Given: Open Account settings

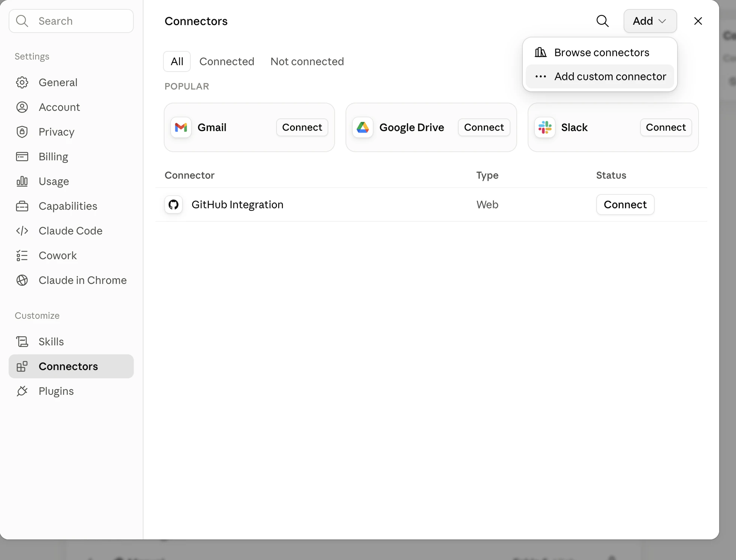Looking at the screenshot, I should [71, 107].
